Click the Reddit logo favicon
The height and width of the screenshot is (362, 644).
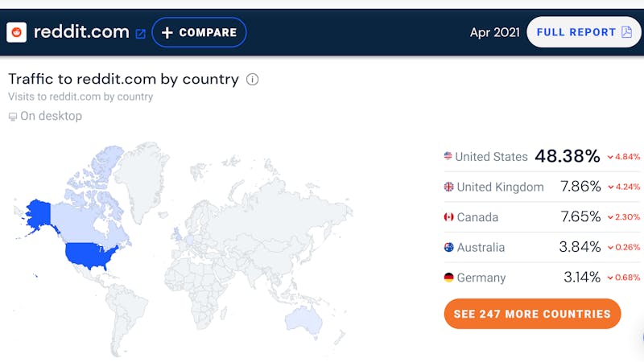tap(17, 32)
